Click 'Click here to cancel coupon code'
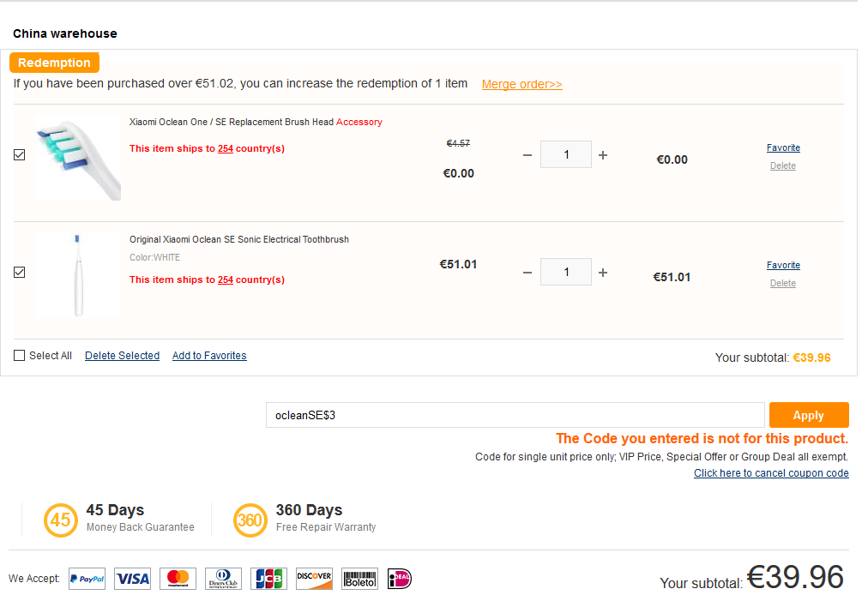This screenshot has width=868, height=607. [771, 473]
